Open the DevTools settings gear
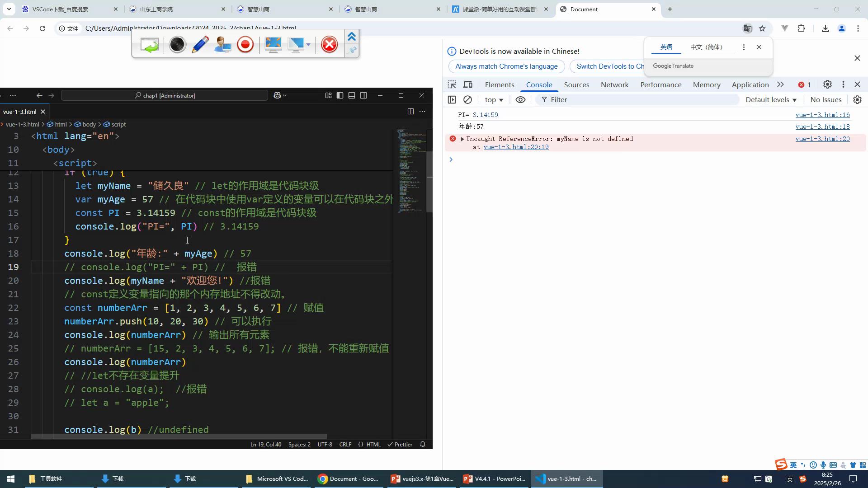This screenshot has height=488, width=868. (x=827, y=84)
